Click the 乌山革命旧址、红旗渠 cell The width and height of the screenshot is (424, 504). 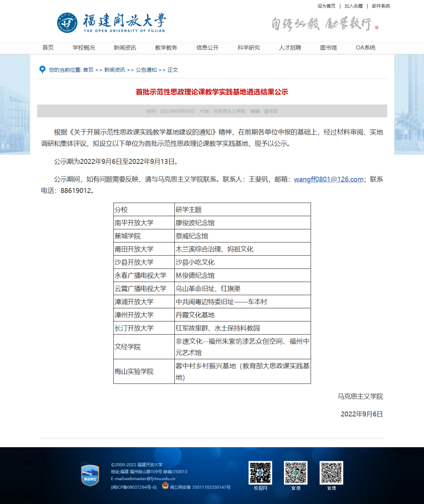tap(243, 289)
